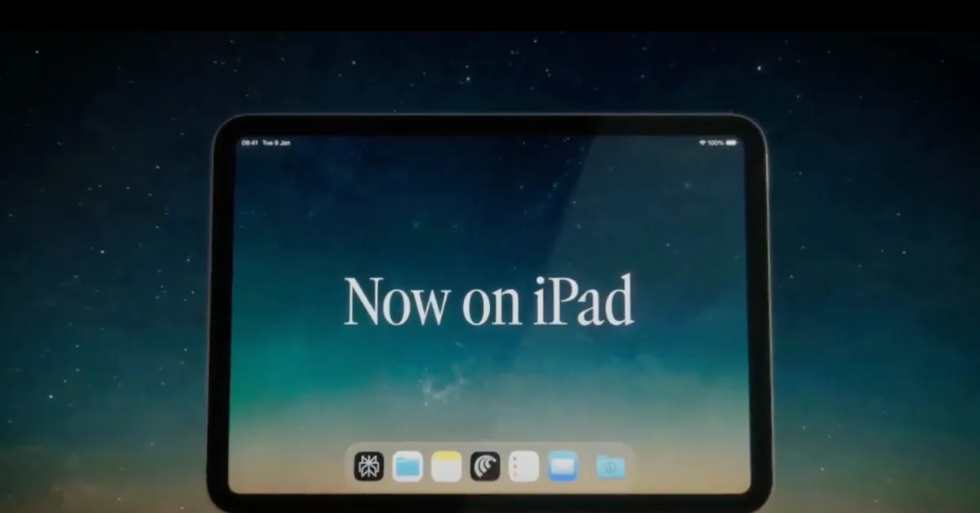Launch the black asterisk-logo app on dock's left
Screen dimensions: 980x513
(x=369, y=464)
